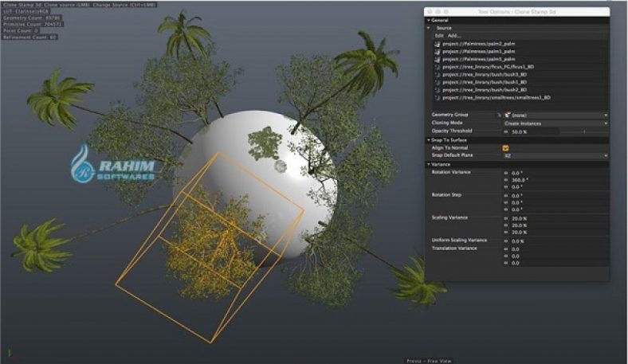This screenshot has width=628, height=364.
Task: Click the Rotation Variance label
Action: (451, 172)
